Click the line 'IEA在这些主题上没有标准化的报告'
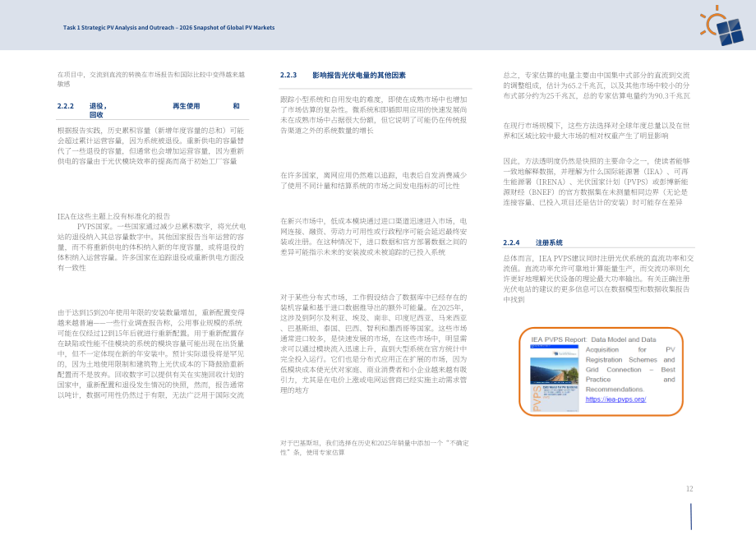 click(113, 216)
